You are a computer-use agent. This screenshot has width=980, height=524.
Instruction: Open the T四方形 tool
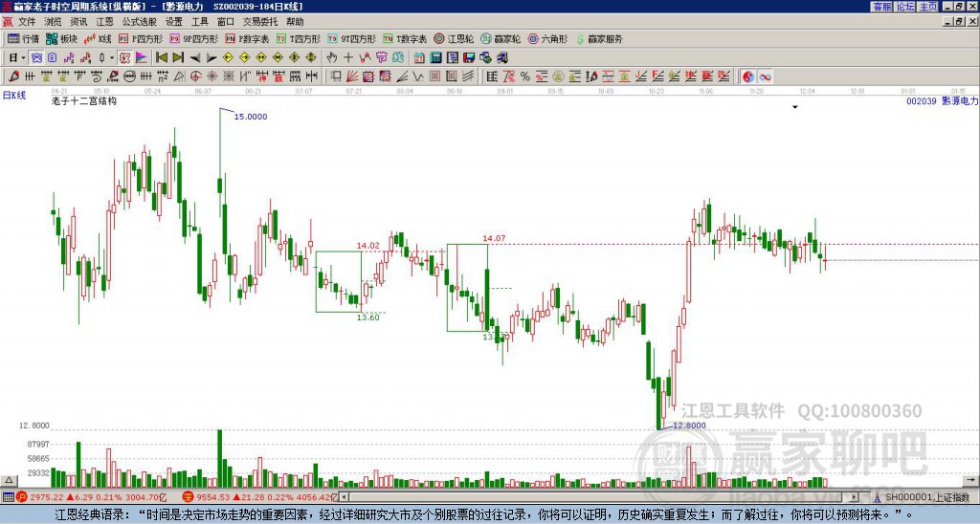(x=299, y=38)
